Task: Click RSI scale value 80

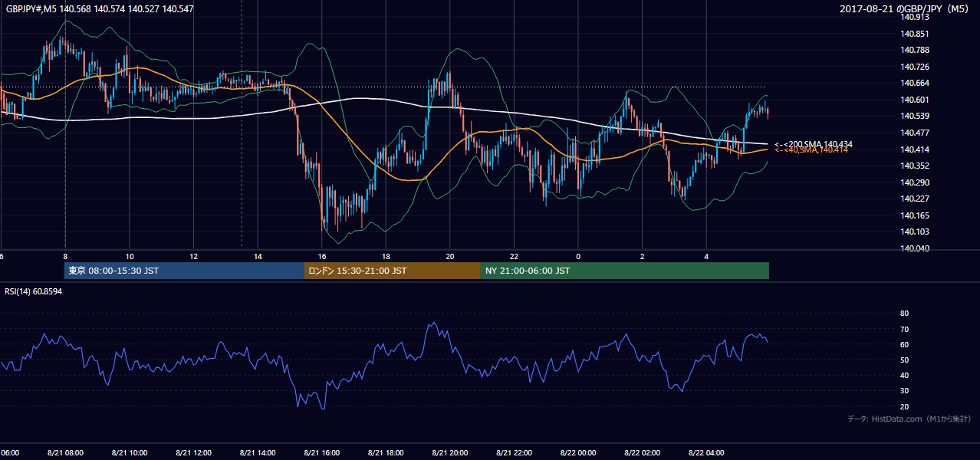Action: coord(904,314)
